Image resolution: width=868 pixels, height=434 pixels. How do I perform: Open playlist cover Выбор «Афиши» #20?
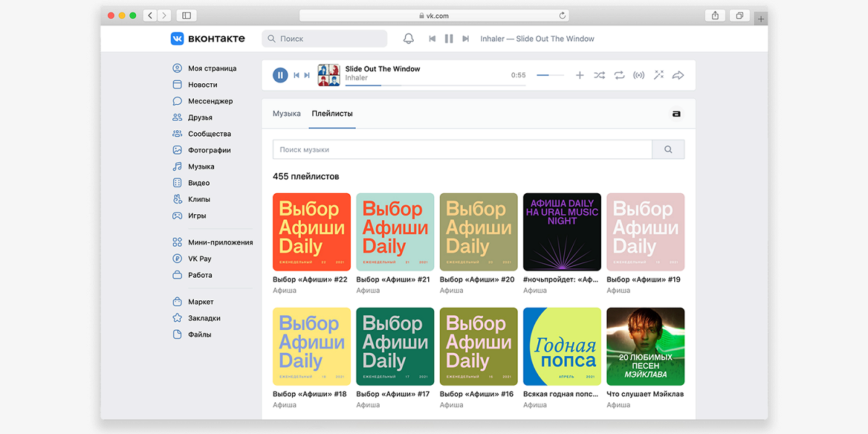(x=479, y=232)
